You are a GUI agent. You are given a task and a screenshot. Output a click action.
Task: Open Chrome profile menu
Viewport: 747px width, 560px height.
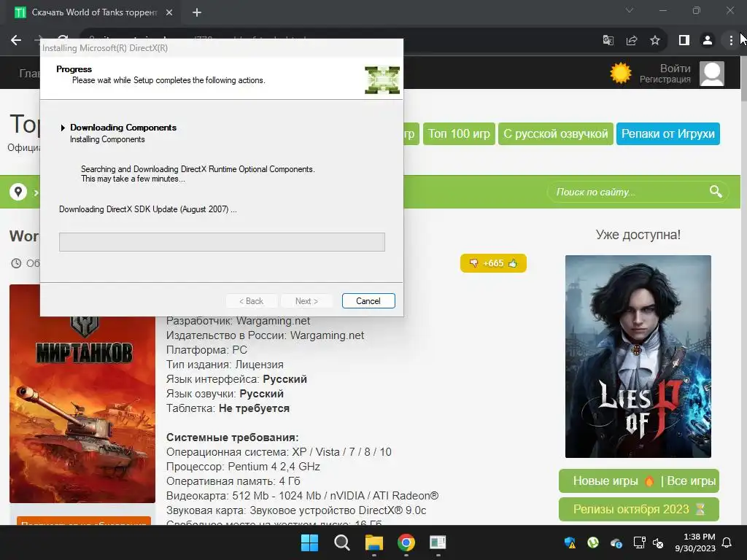pyautogui.click(x=708, y=41)
